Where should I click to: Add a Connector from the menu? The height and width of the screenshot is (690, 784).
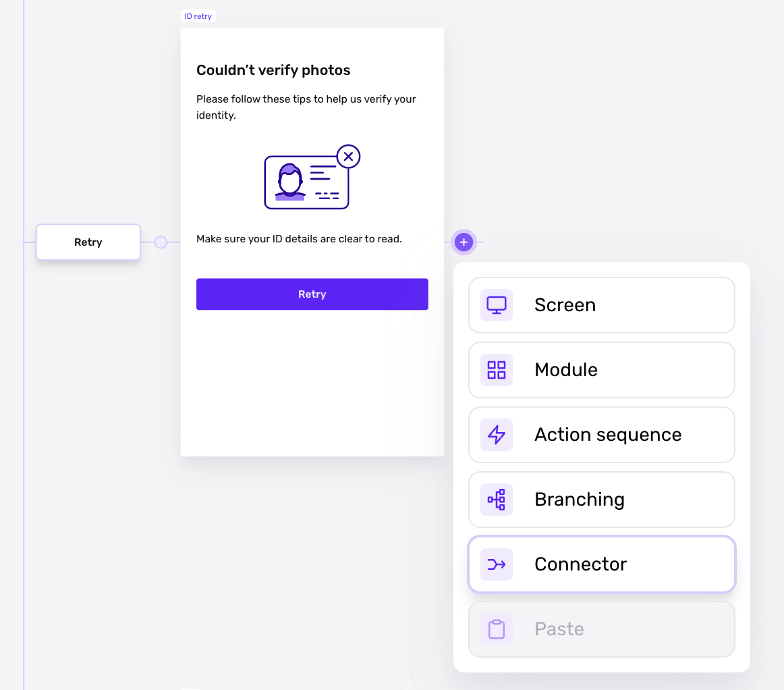(602, 564)
